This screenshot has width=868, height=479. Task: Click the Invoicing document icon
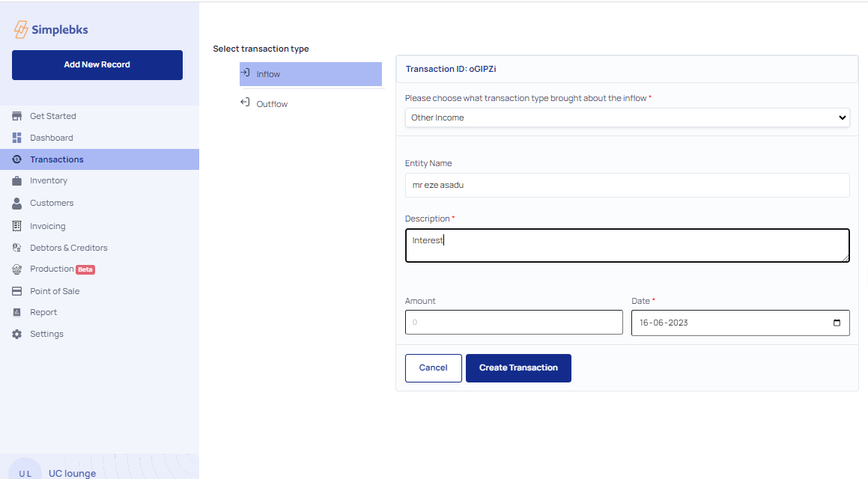17,226
